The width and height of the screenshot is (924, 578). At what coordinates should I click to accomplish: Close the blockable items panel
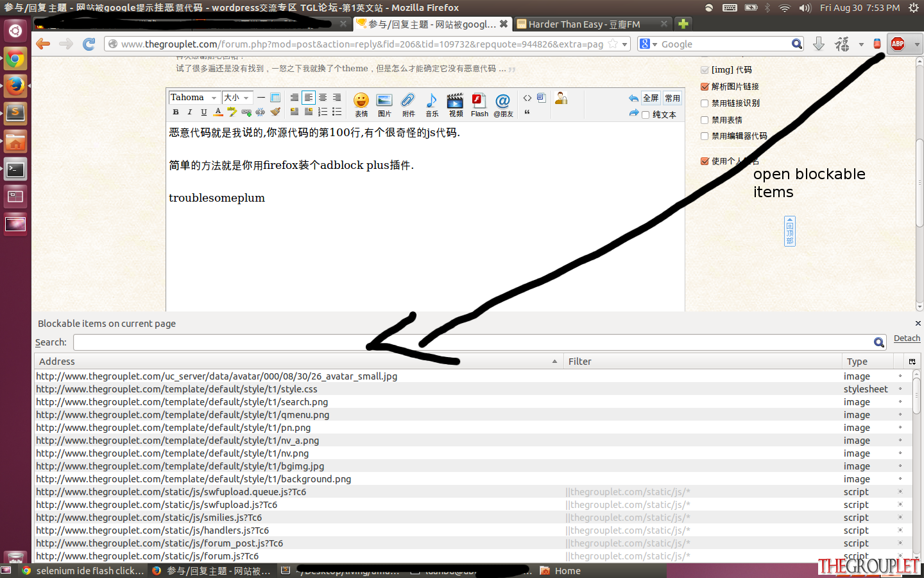[x=918, y=323]
